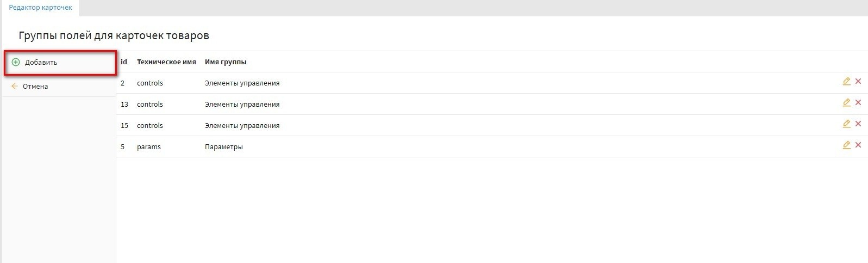Click the Отмена back button
The width and height of the screenshot is (868, 263).
(35, 87)
